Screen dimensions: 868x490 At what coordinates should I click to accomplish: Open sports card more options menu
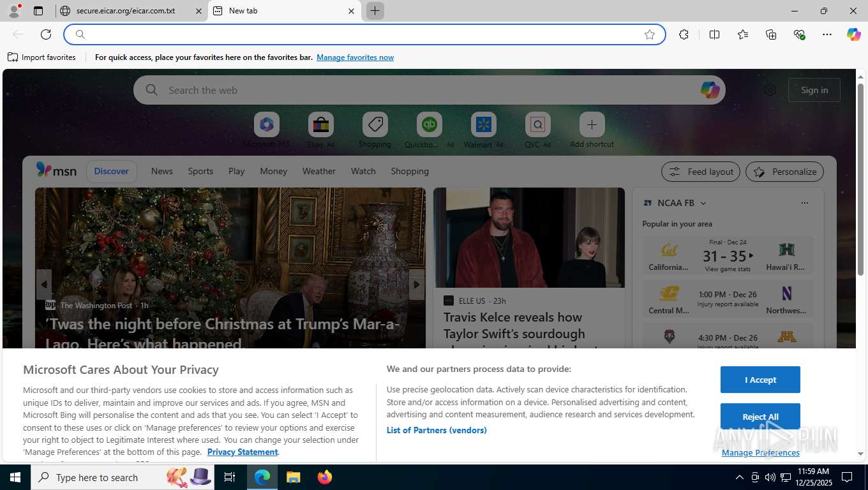tap(804, 203)
